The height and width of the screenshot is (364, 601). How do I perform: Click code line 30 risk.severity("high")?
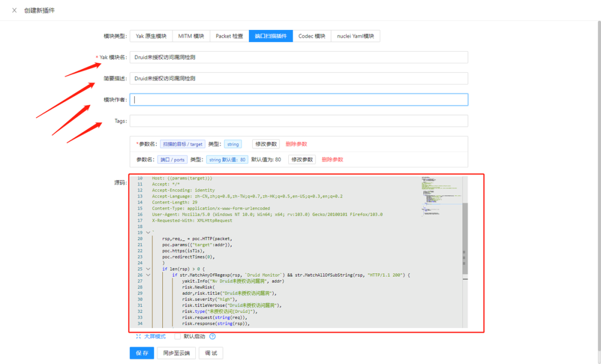pyautogui.click(x=210, y=300)
